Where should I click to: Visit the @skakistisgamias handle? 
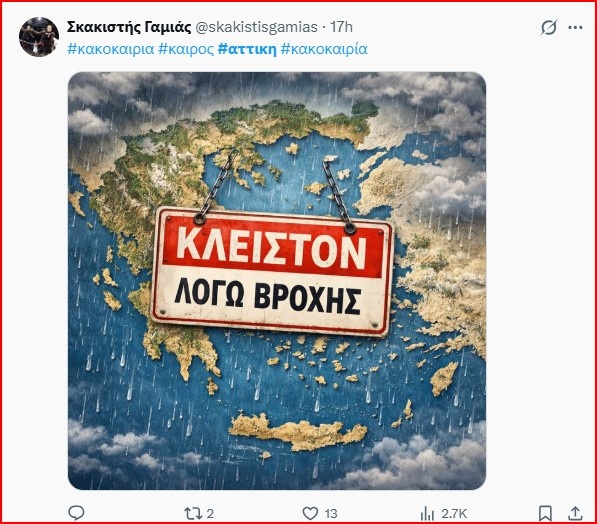tap(256, 27)
